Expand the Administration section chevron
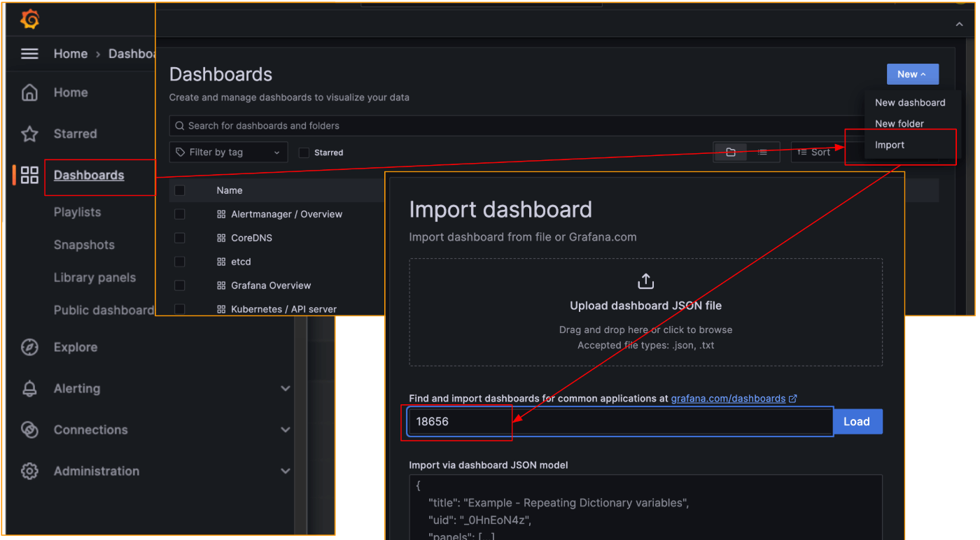This screenshot has height=540, width=980. 286,471
